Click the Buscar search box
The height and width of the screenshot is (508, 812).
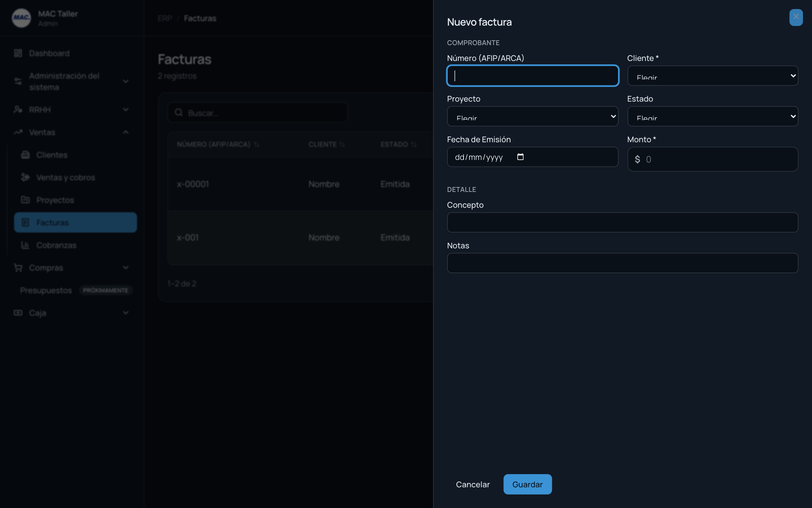point(258,113)
